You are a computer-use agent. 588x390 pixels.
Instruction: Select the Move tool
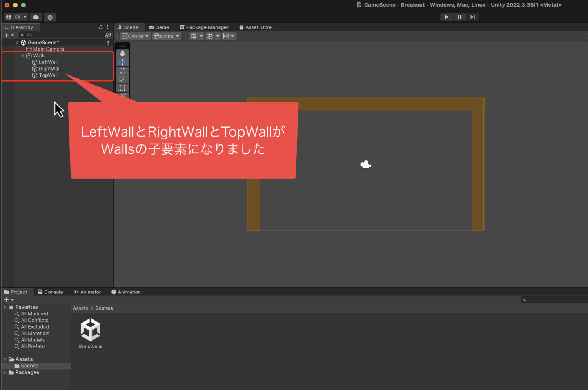click(x=122, y=62)
